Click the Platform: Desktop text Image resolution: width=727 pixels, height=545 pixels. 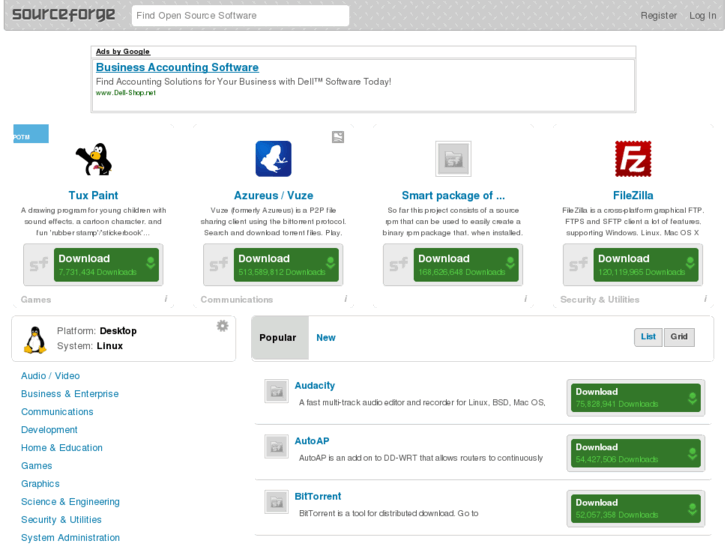click(97, 331)
